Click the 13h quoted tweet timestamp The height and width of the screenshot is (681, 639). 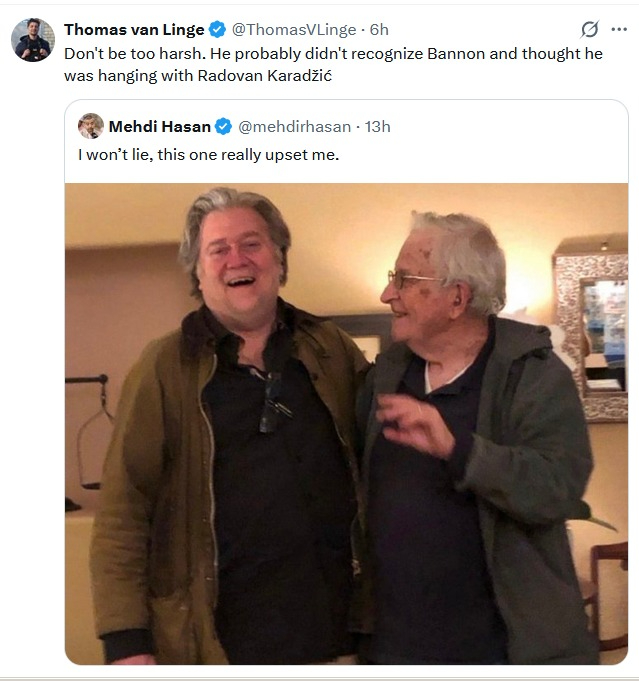[x=377, y=127]
